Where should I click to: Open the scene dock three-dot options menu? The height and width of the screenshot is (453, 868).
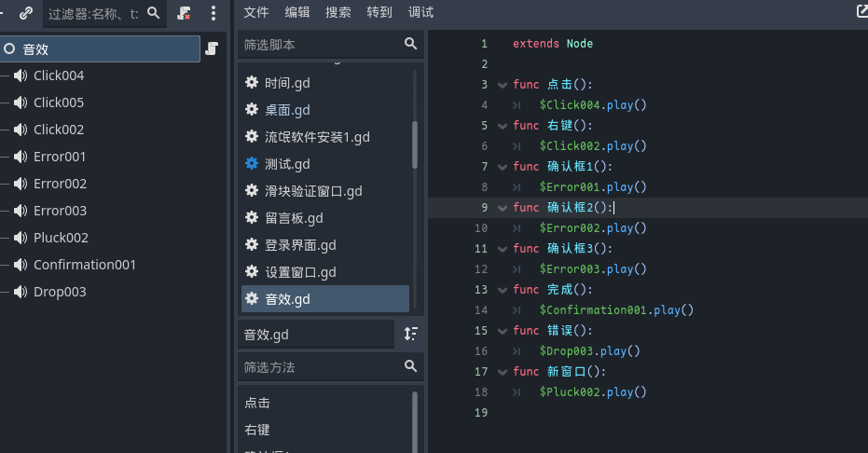click(214, 13)
